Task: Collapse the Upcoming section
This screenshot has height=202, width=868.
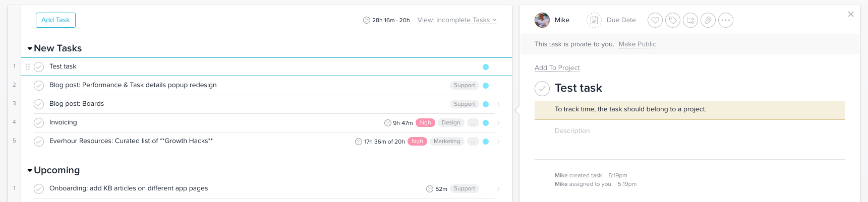Action: 30,171
